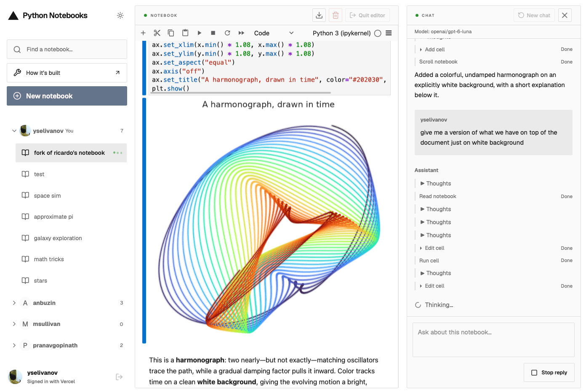Run the selected cell

(x=200, y=33)
